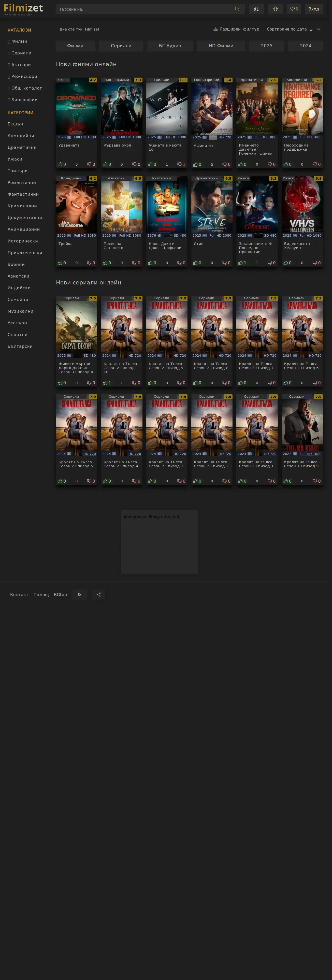Click the Вход login button
This screenshot has width=332, height=980.
click(x=314, y=9)
